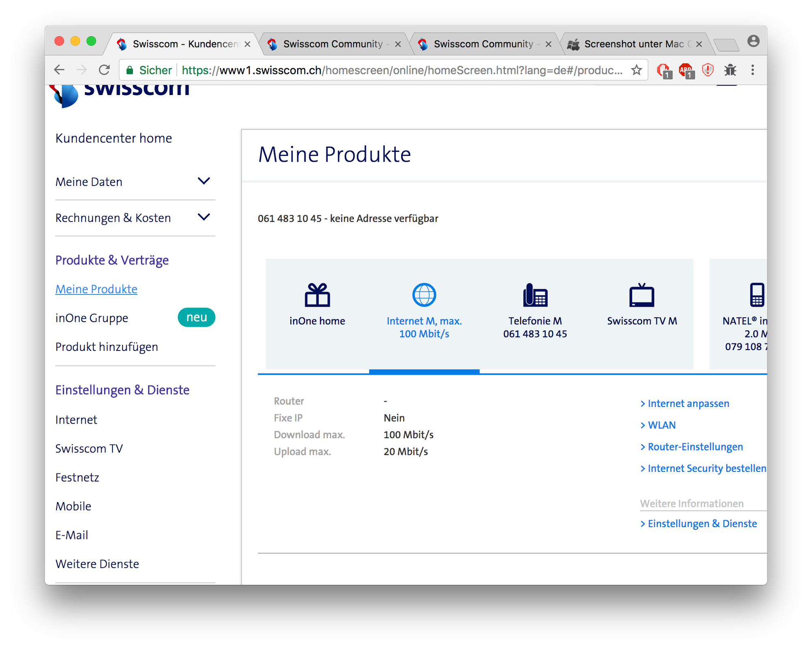Open a new browser tab
The height and width of the screenshot is (649, 812).
[x=726, y=45]
